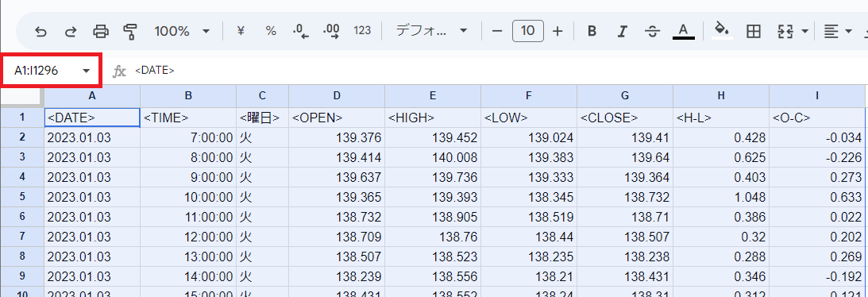Select row 5 header
This screenshot has height=297, width=868.
pos(22,197)
